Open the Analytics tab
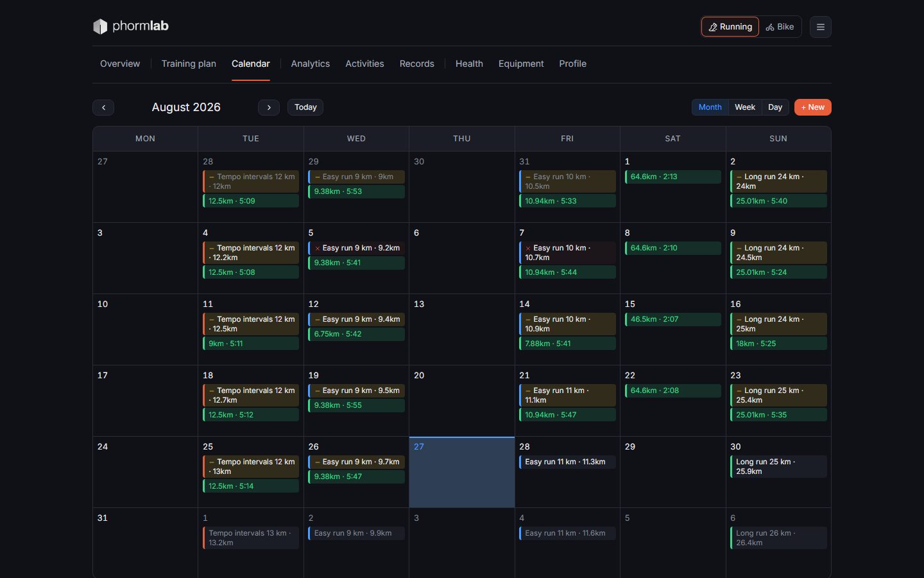The image size is (924, 578). pos(311,64)
